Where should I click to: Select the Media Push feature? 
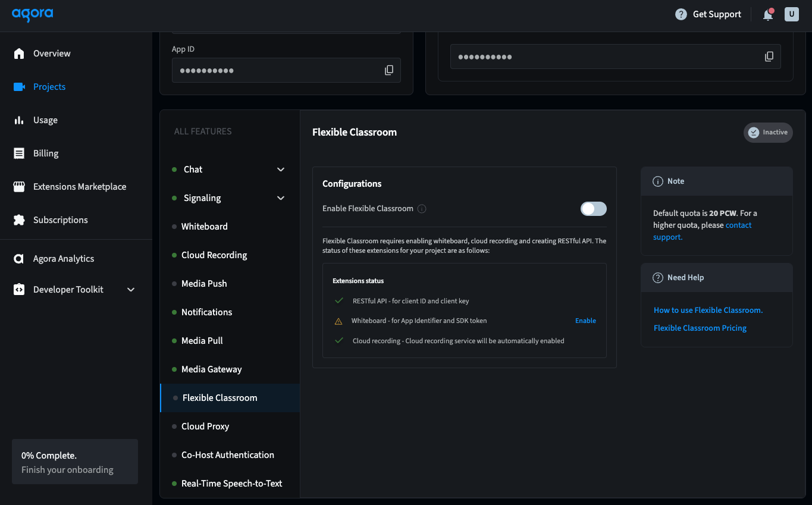pyautogui.click(x=230, y=284)
